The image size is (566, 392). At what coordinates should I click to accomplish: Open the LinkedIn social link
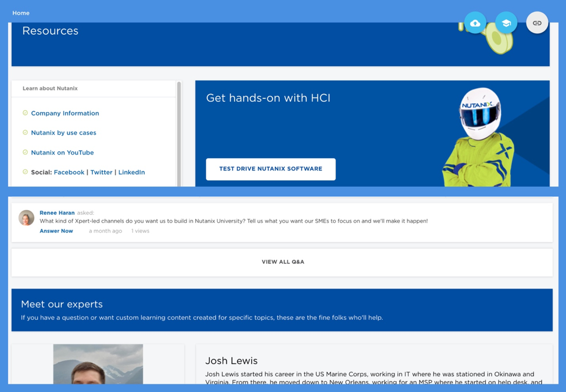coord(132,172)
